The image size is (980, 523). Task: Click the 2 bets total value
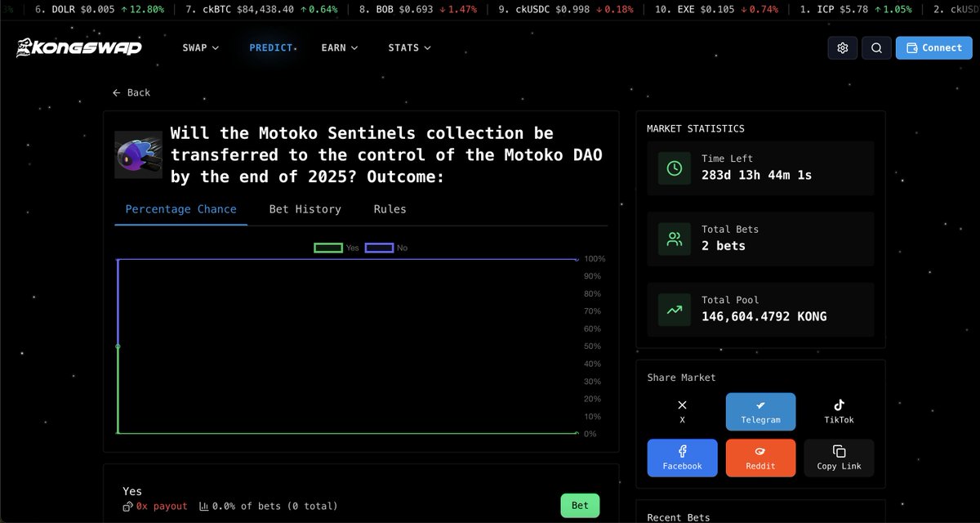click(724, 245)
